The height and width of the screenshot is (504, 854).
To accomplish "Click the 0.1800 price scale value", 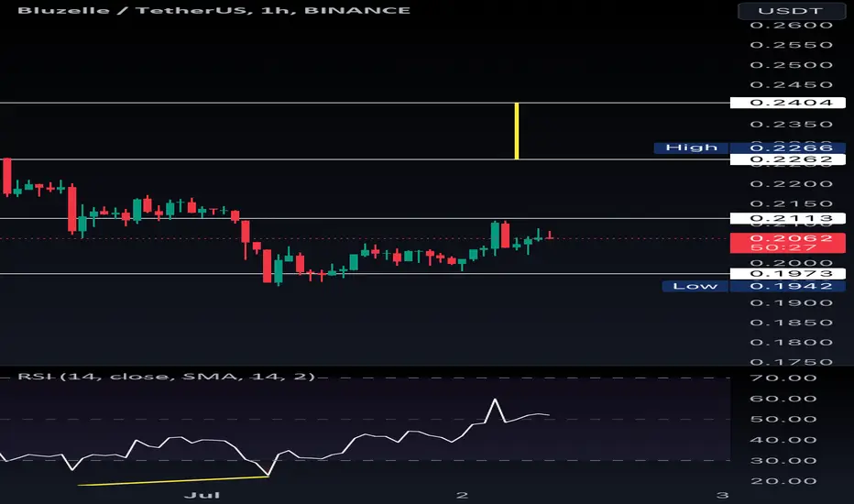I will pyautogui.click(x=791, y=342).
